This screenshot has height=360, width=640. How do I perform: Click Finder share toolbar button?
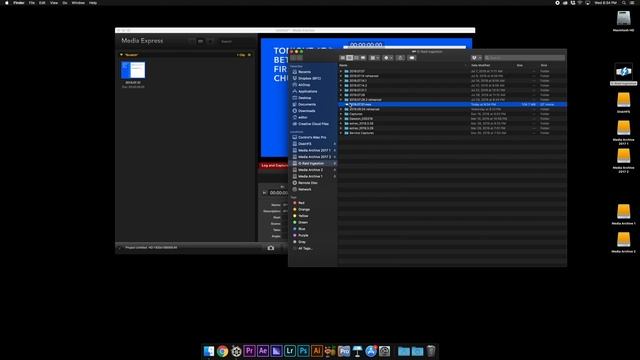pos(400,58)
